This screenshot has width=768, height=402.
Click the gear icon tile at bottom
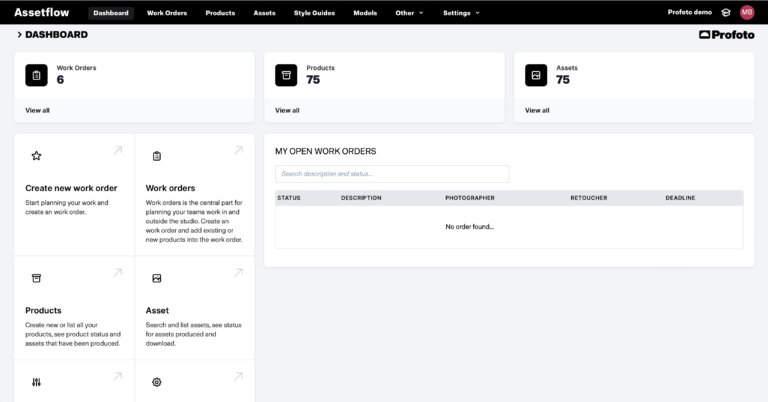(157, 382)
